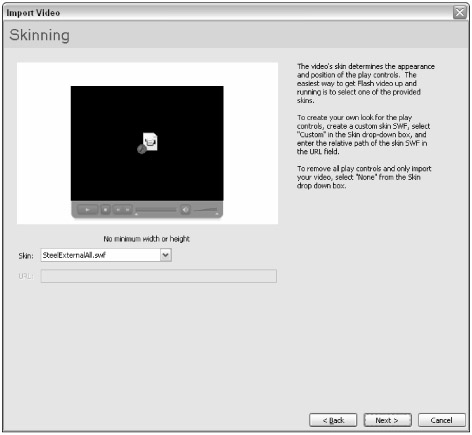Click the seek bar in skin preview
Viewport: 472px width, 435px height.
(156, 210)
